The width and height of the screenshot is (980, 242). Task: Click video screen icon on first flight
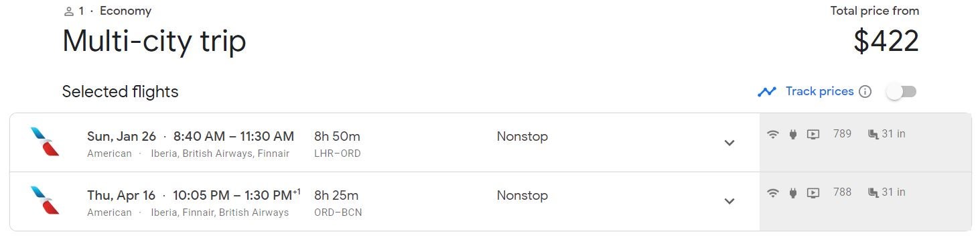pos(813,135)
